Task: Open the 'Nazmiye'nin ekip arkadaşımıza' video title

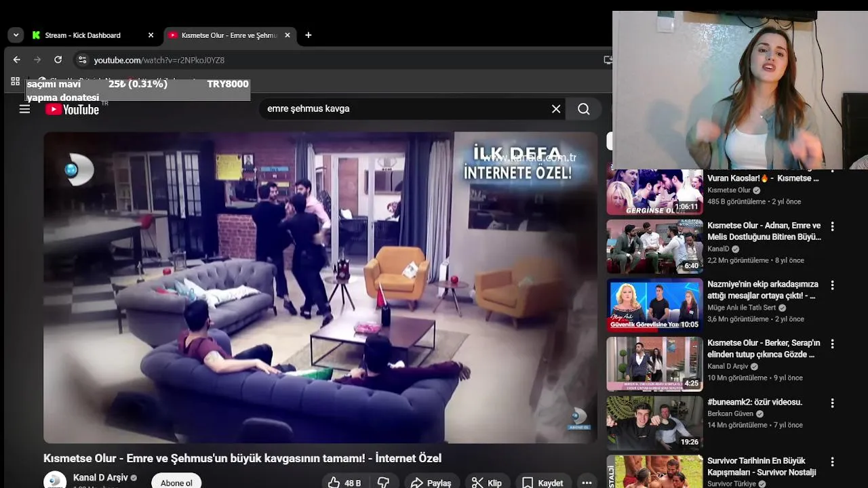Action: [763, 290]
